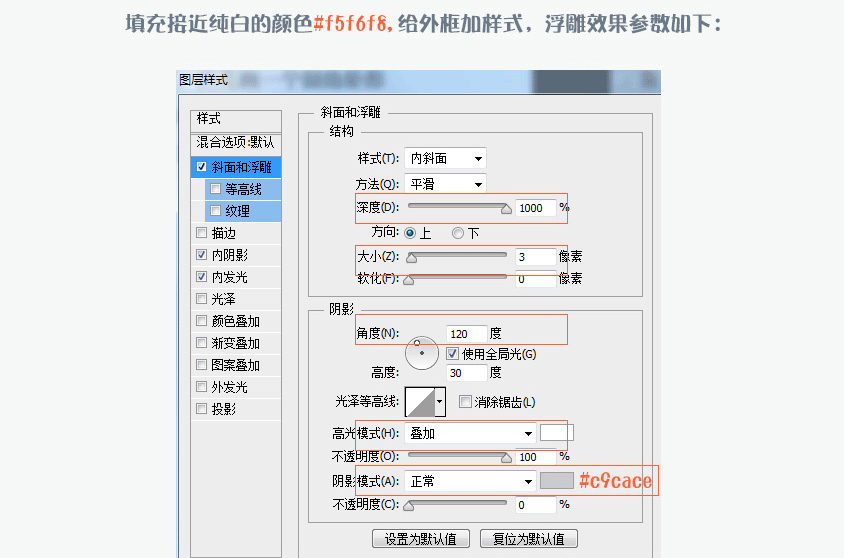This screenshot has height=558, width=844.
Task: Click 设置为默认值 button
Action: click(x=421, y=539)
